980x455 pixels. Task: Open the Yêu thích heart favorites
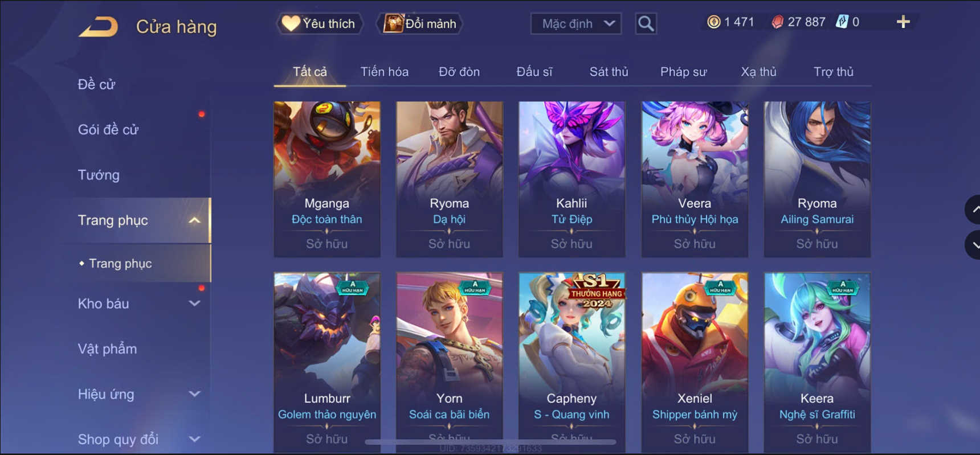320,24
